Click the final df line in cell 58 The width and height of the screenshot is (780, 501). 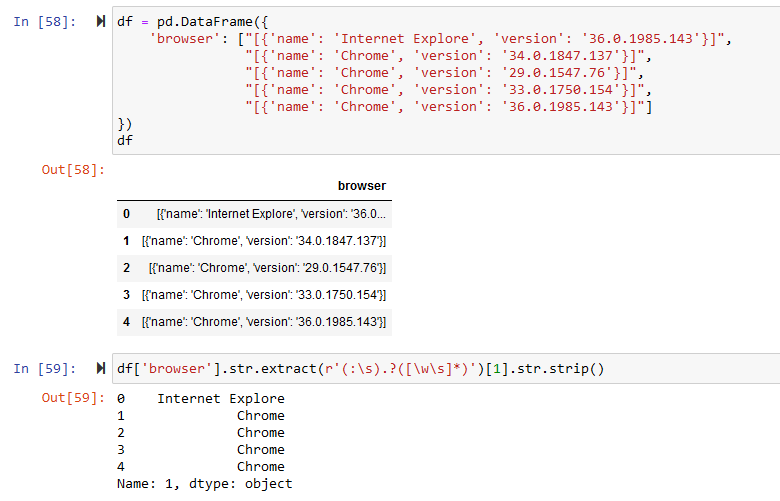coord(125,141)
